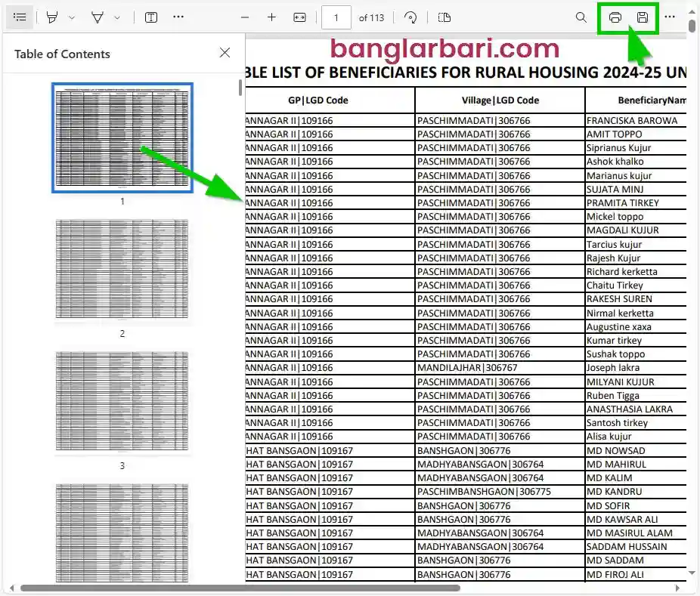Click the Add text annotation icon

(150, 17)
